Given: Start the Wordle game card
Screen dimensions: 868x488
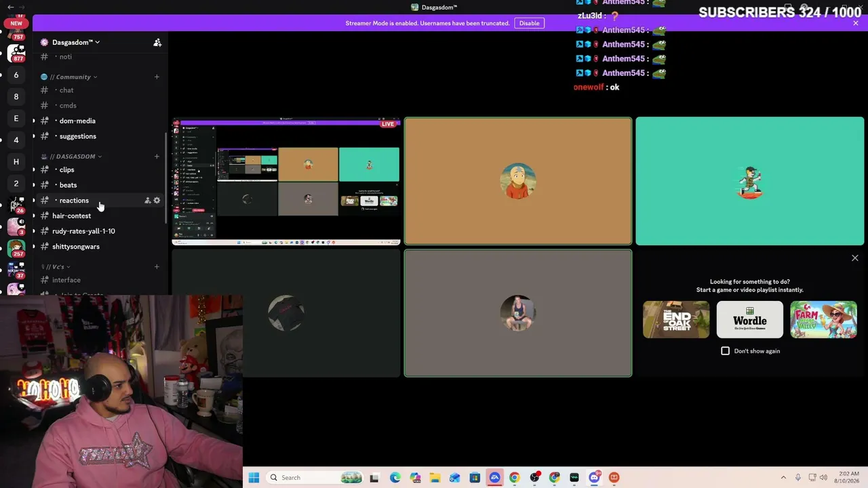Looking at the screenshot, I should point(750,320).
